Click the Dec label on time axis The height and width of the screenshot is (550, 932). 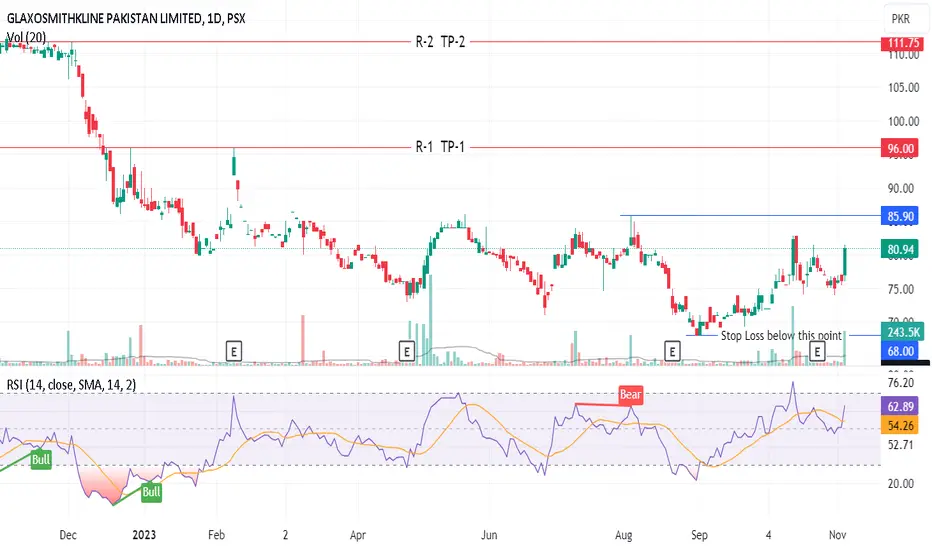68,535
